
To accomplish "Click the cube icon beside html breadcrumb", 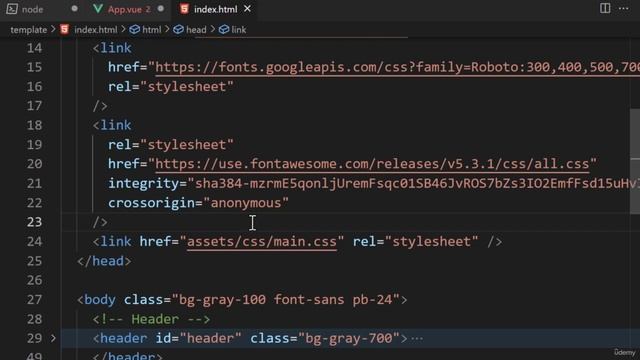I will (x=134, y=29).
